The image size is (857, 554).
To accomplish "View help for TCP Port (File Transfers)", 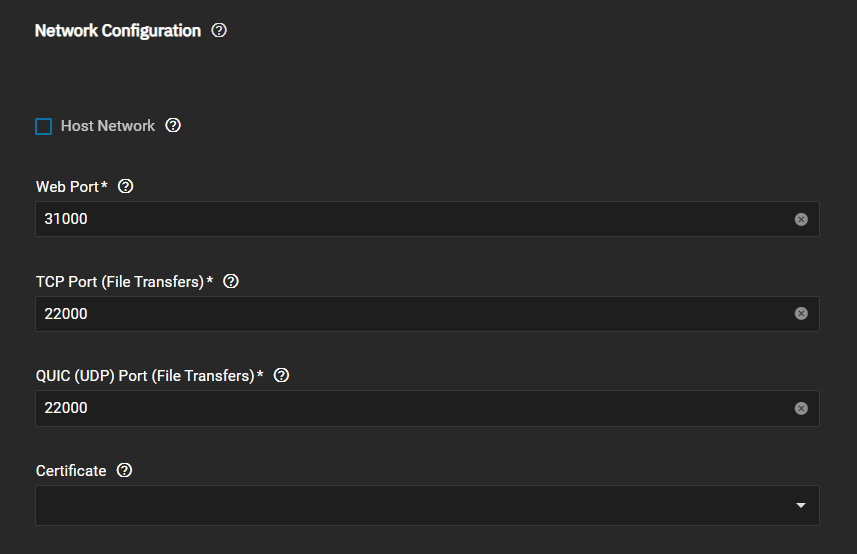I will pos(231,281).
